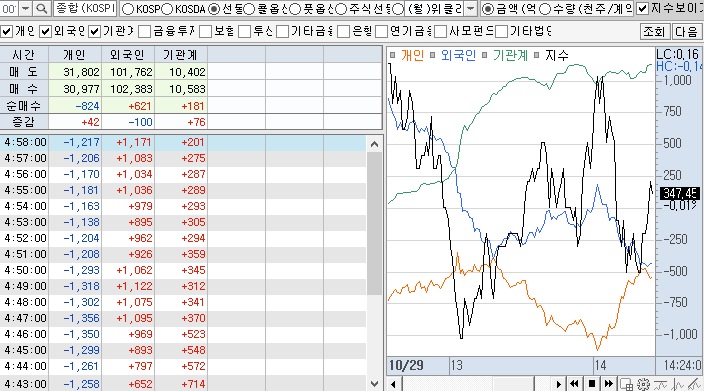Viewport: 704px width, 391px height.
Task: Click the table vertical scrollbar thumb
Action: pos(374,224)
